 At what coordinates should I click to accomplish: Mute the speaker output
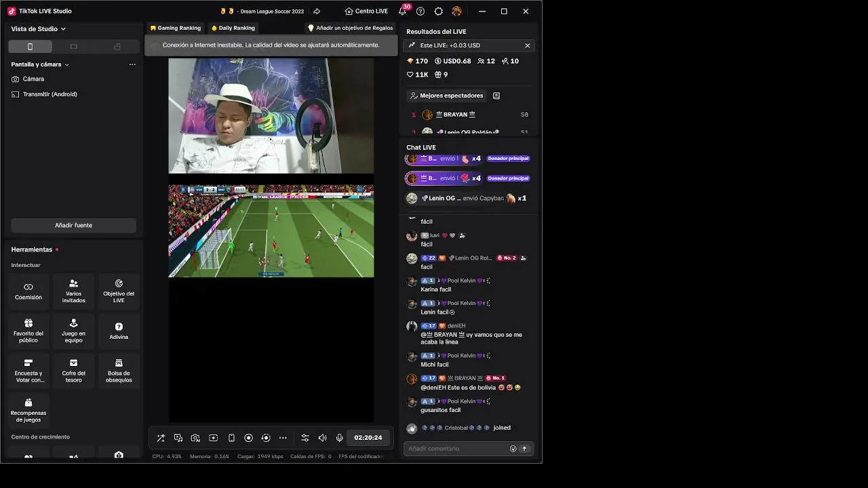coord(322,438)
